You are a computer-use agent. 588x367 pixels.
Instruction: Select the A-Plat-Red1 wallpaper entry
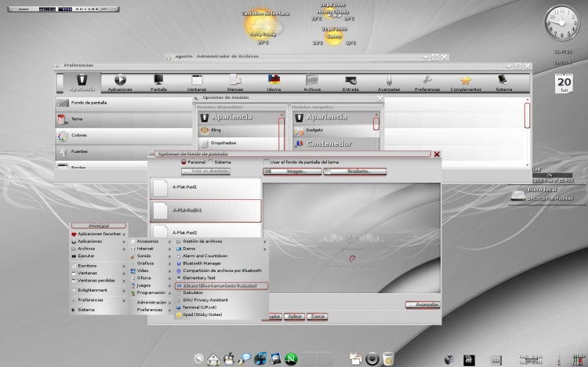pyautogui.click(x=205, y=187)
